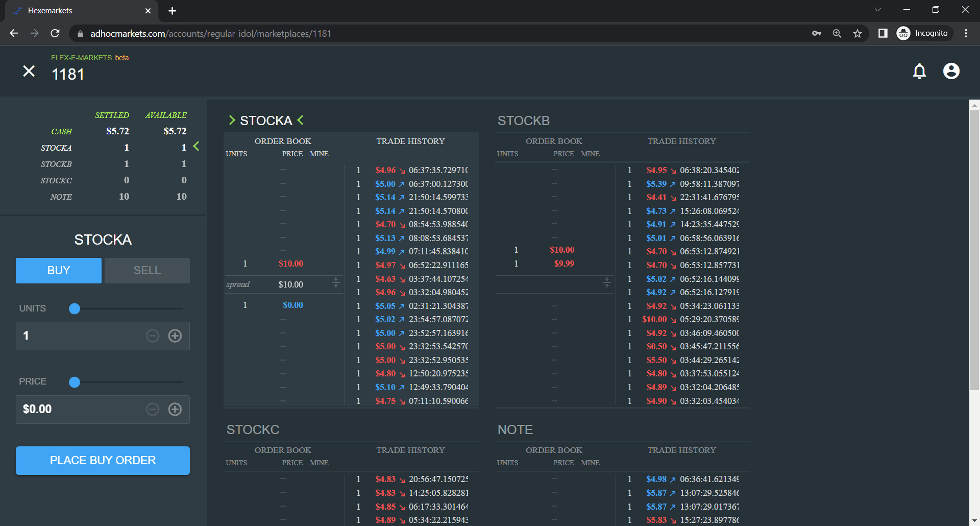Image resolution: width=980 pixels, height=526 pixels.
Task: Go forward in browser history
Action: (34, 33)
